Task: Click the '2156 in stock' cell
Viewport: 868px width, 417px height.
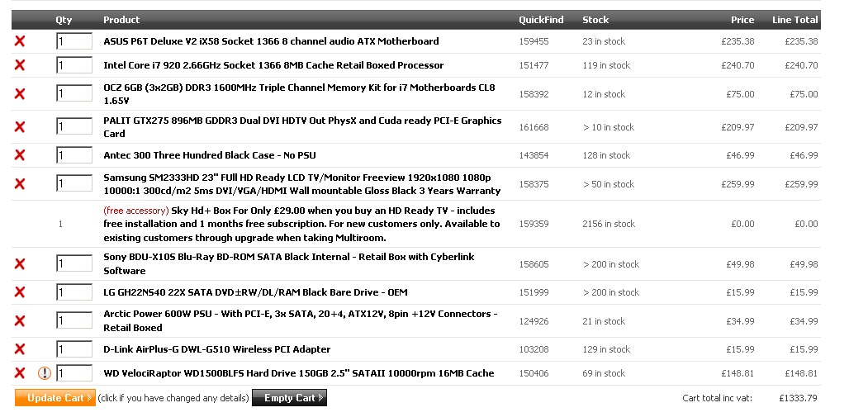Action: pyautogui.click(x=609, y=224)
